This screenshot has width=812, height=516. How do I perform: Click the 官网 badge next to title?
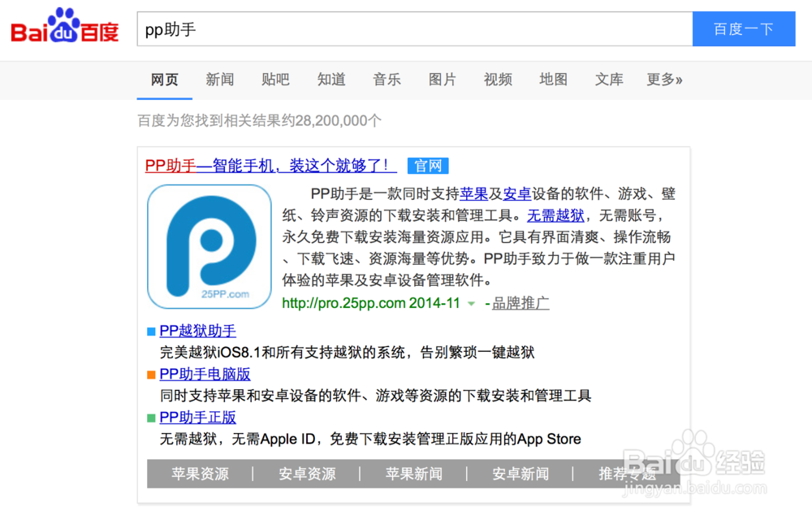point(428,166)
